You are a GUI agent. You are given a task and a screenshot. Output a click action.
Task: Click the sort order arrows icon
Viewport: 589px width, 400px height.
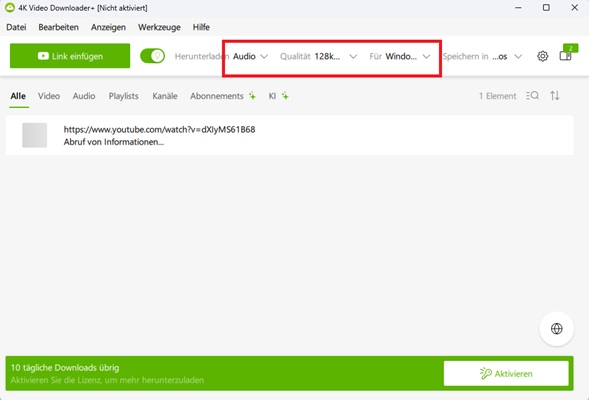pyautogui.click(x=555, y=96)
